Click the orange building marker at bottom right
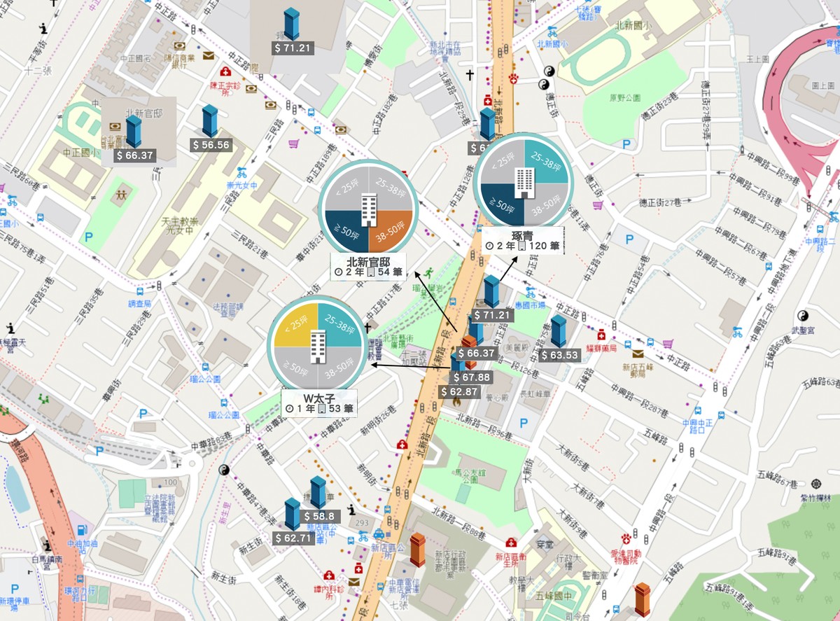 tap(643, 600)
